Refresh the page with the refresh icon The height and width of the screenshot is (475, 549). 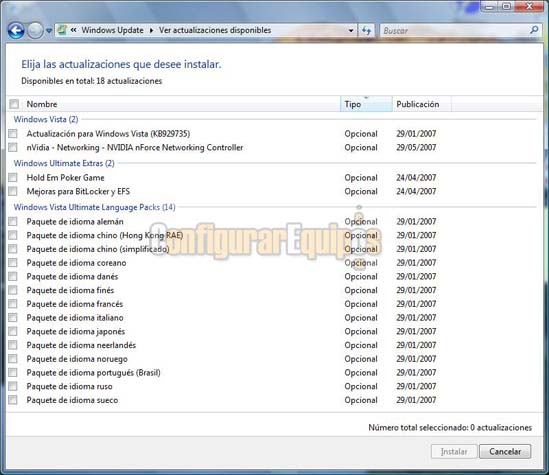click(366, 30)
